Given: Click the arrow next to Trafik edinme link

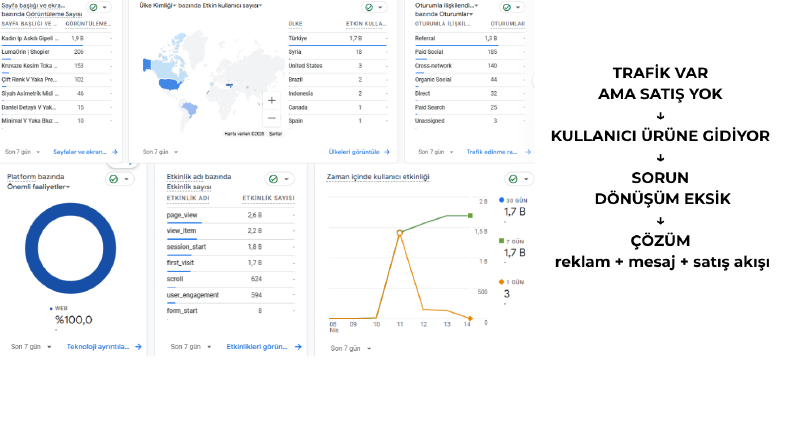Looking at the screenshot, I should click(x=528, y=152).
